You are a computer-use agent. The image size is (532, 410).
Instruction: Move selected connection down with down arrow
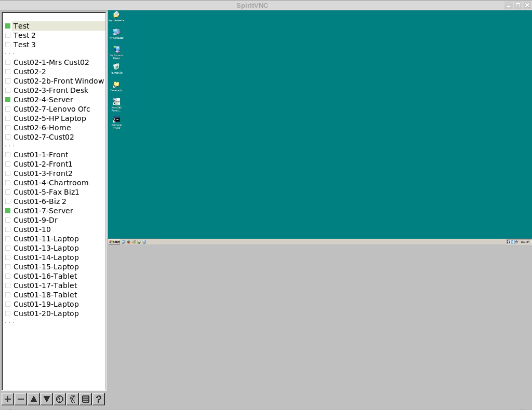(46, 399)
